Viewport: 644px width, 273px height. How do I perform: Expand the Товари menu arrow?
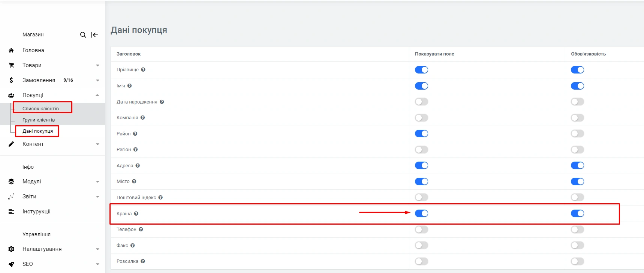[x=97, y=65]
